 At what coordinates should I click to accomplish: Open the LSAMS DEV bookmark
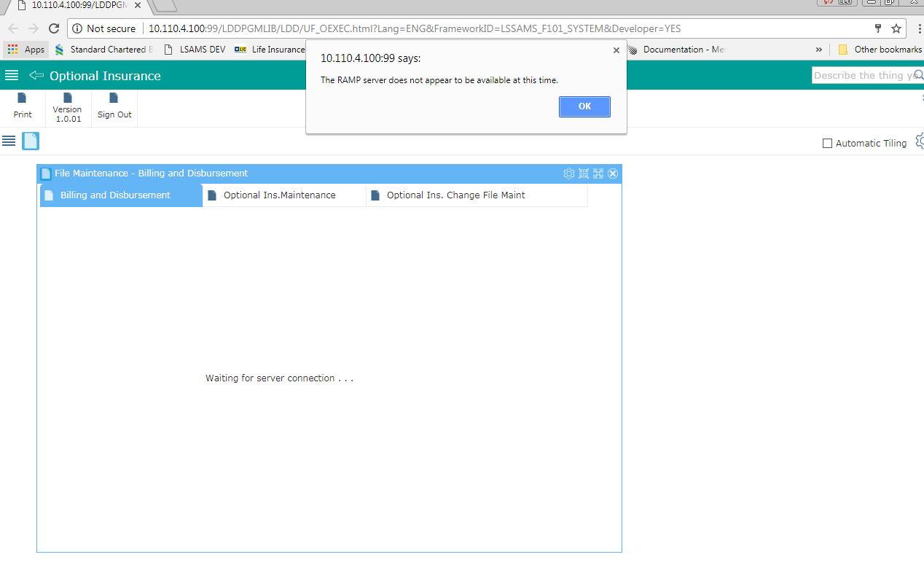pos(195,50)
